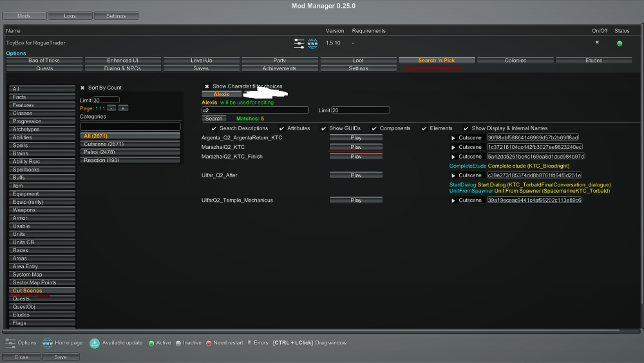This screenshot has height=363, width=644.
Task: Enable the Sort By Count checkbox
Action: (82, 88)
